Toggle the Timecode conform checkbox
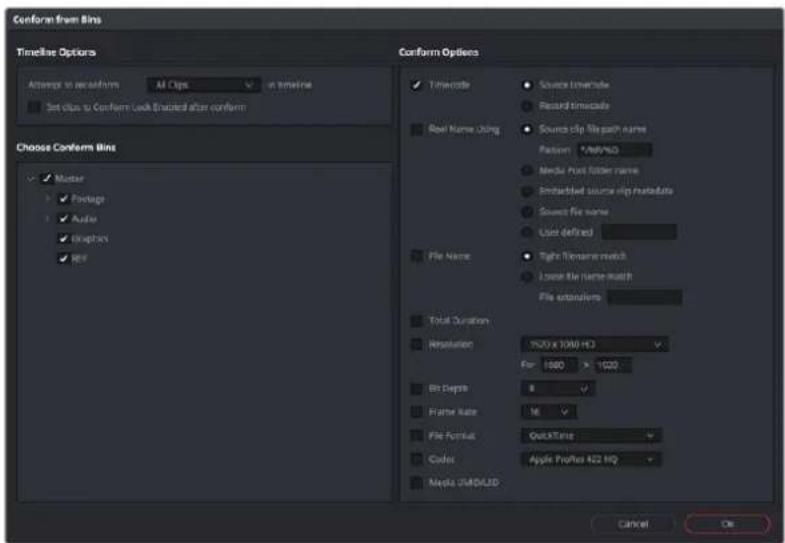Image resolution: width=785 pixels, height=543 pixels. [x=416, y=85]
